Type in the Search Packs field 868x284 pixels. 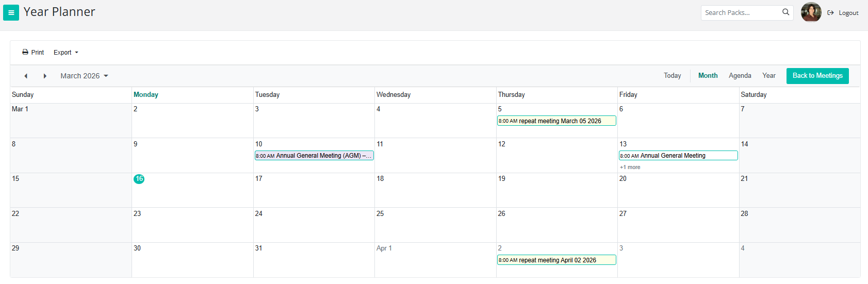tap(741, 13)
